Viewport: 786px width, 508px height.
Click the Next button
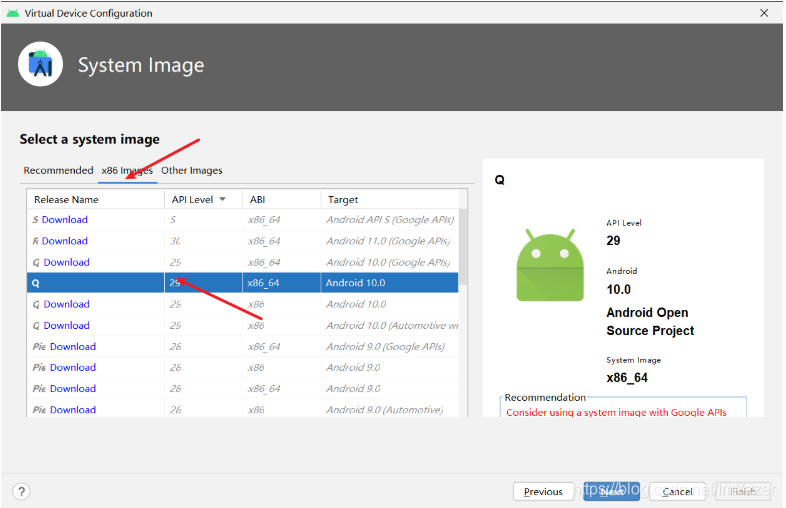(612, 491)
